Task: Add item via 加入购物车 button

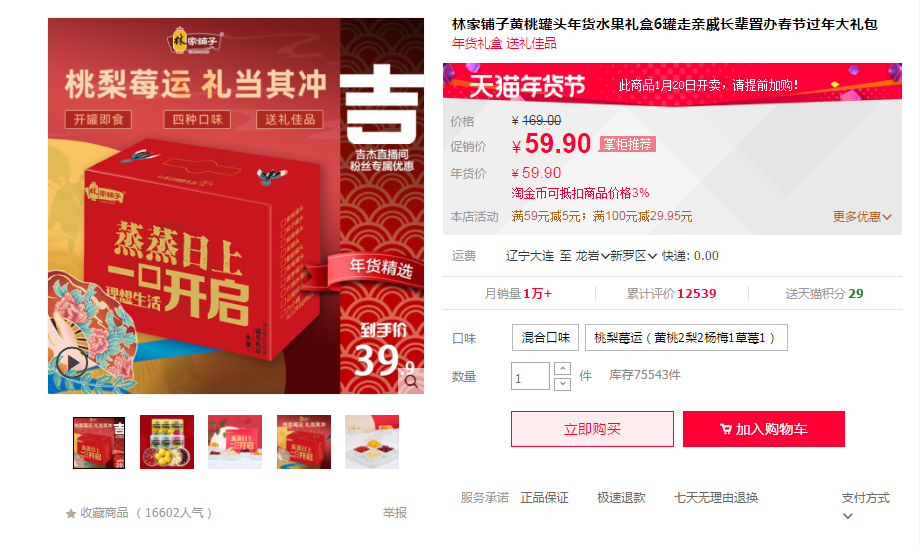Action: click(763, 429)
